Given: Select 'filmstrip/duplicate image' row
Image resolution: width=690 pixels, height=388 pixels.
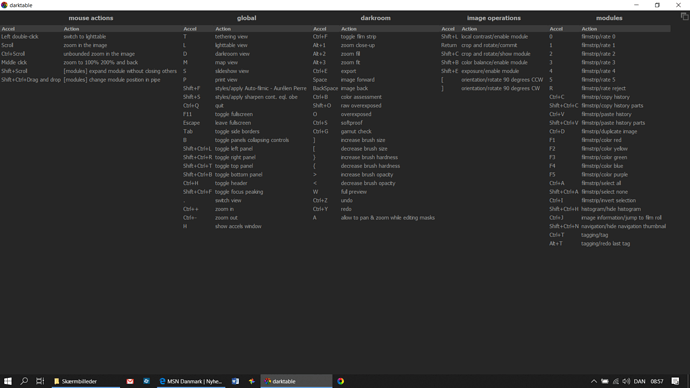Looking at the screenshot, I should click(x=609, y=131).
